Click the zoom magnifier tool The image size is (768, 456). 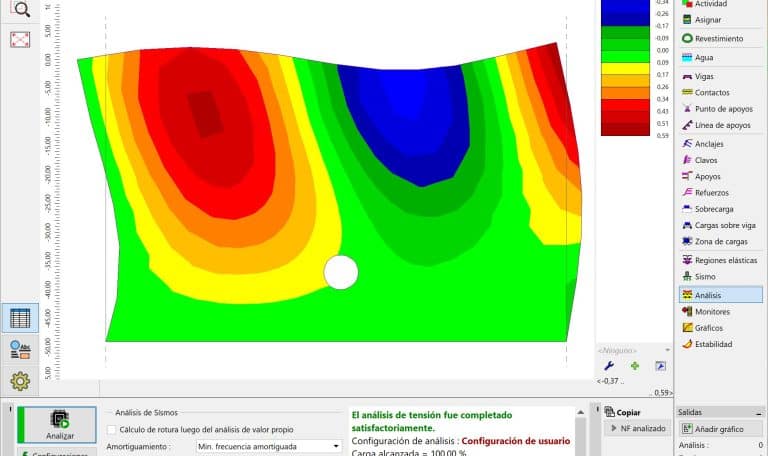pos(20,8)
